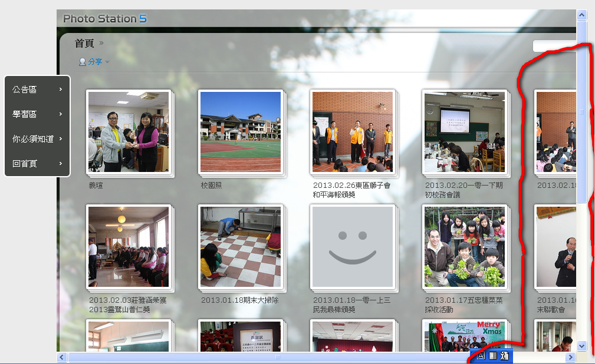Click the half-shaded square icon in language bar
The width and height of the screenshot is (595, 364).
(492, 356)
